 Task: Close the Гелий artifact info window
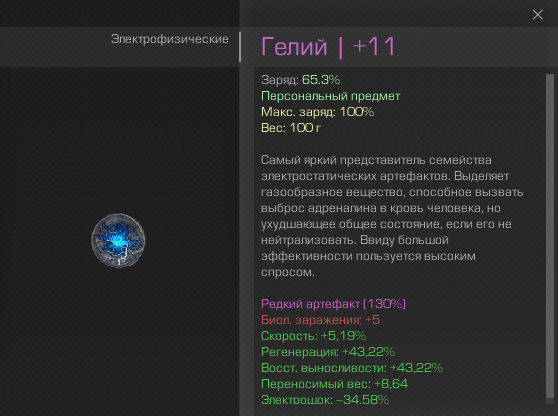click(537, 15)
